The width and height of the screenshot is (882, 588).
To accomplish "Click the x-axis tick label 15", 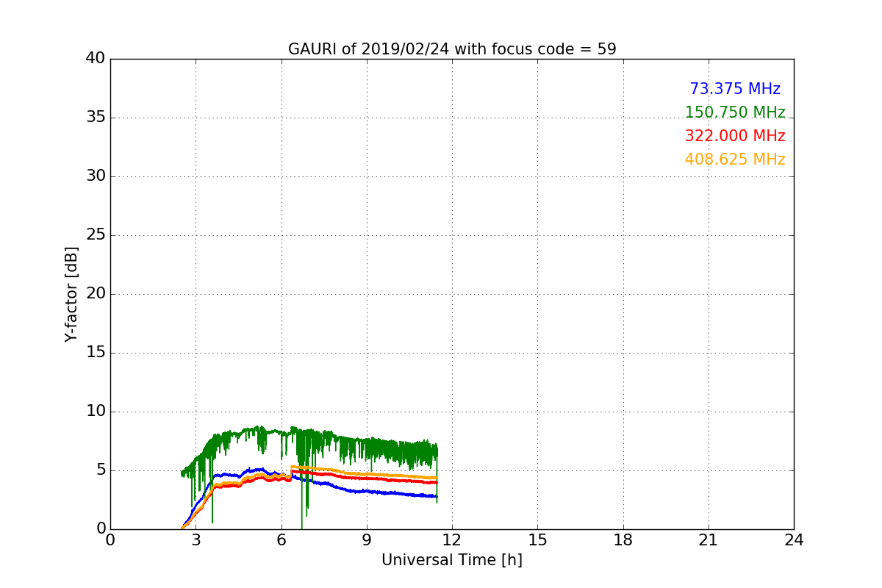I will pos(537,539).
